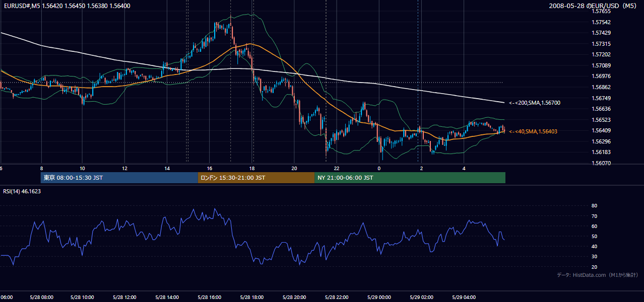644x302 pixels.
Task: Click hour marker 18 under the price chart
Action: pyautogui.click(x=252, y=168)
